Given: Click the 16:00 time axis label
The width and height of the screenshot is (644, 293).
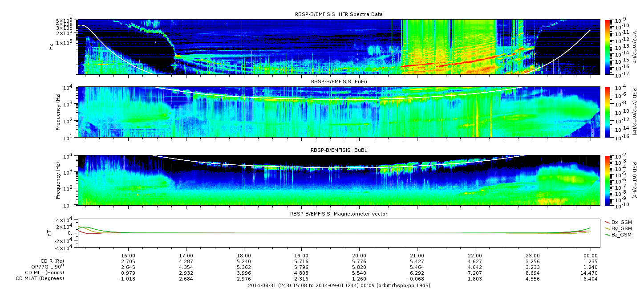Looking at the screenshot, I should tap(128, 256).
